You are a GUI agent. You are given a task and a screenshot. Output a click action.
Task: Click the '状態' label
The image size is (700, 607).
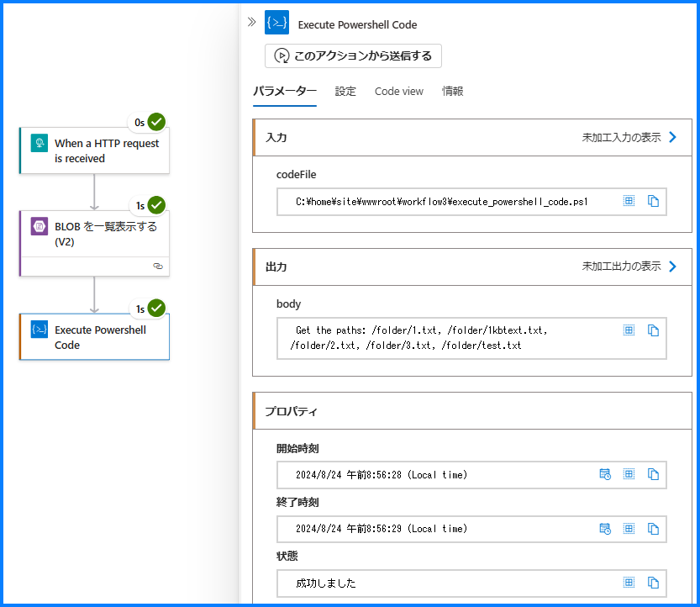pyautogui.click(x=287, y=556)
